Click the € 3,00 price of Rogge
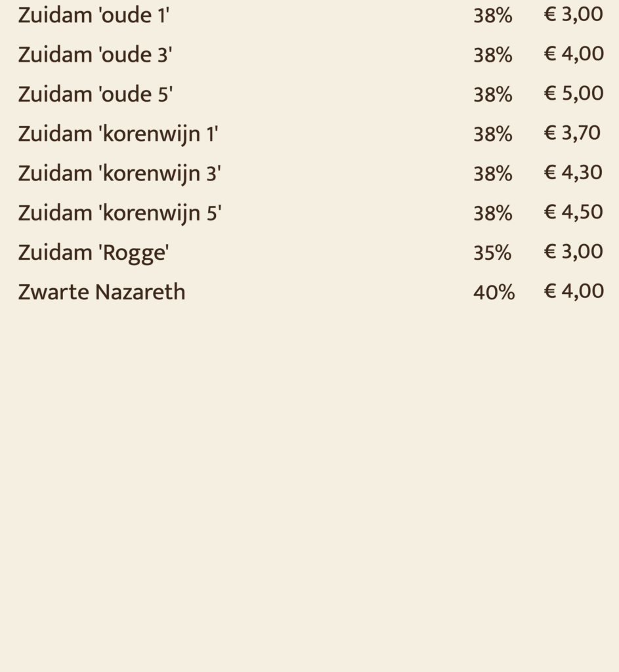Screen dimensions: 619x672 tap(574, 251)
